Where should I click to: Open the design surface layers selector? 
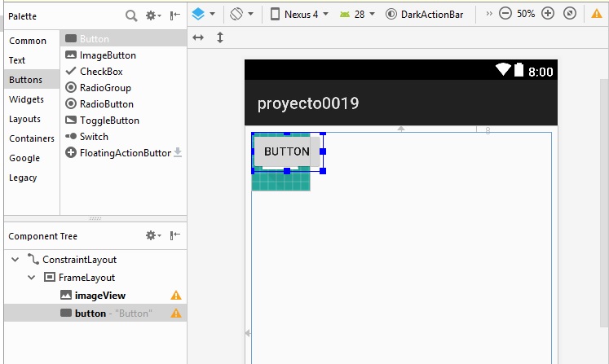coord(203,14)
